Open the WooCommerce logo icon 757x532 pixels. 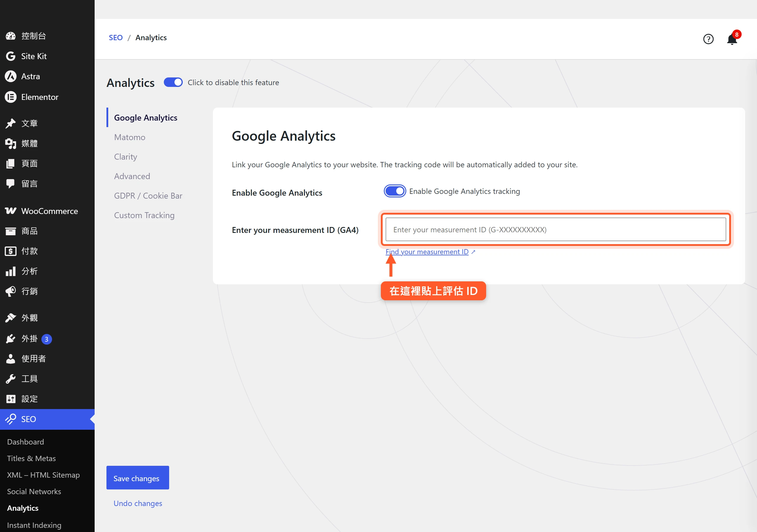click(x=11, y=211)
